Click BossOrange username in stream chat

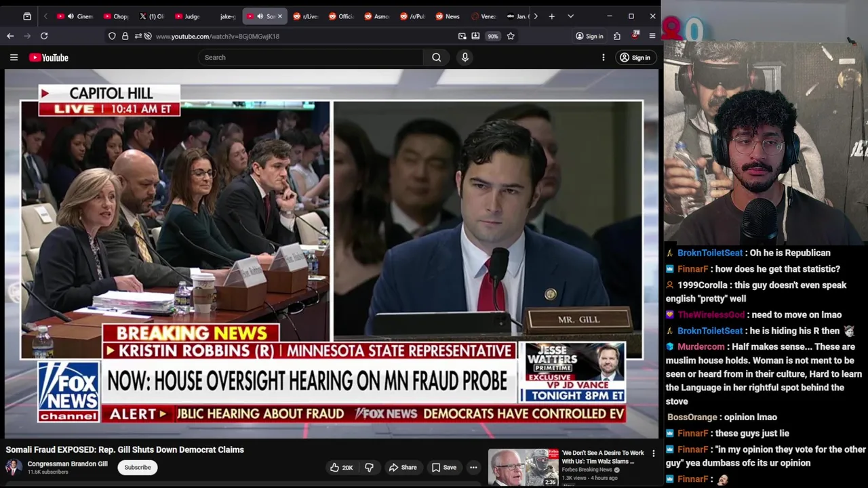tap(692, 418)
